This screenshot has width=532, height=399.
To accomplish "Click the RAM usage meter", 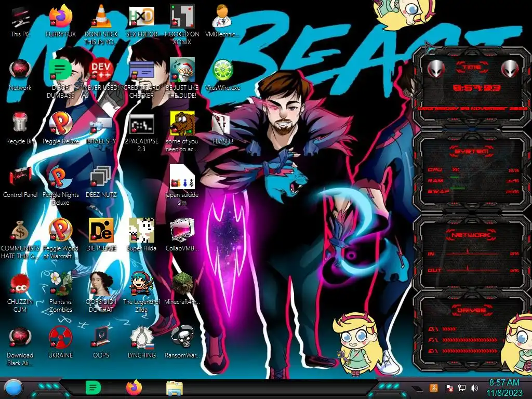I will [474, 180].
